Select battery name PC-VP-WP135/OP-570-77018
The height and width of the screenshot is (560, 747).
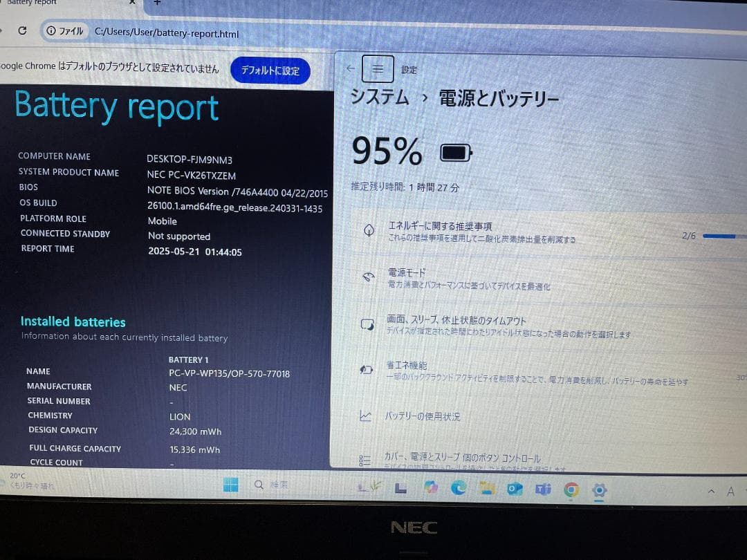[x=229, y=373]
